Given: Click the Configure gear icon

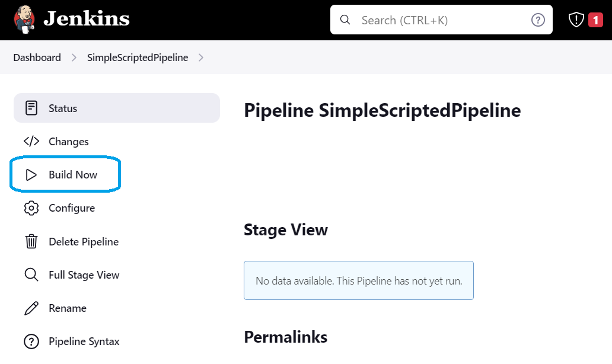Looking at the screenshot, I should coord(31,208).
